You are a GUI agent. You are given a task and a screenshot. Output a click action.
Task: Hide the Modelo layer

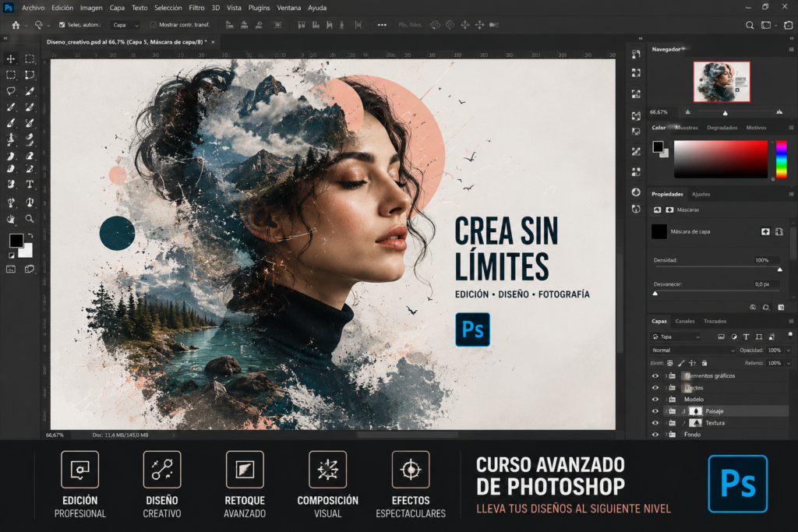tap(655, 400)
